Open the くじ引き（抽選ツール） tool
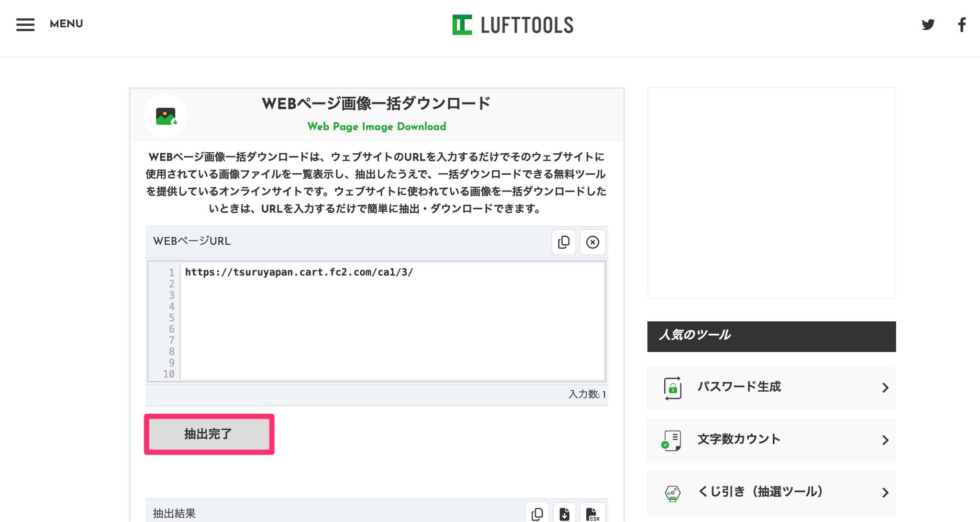 tap(771, 493)
